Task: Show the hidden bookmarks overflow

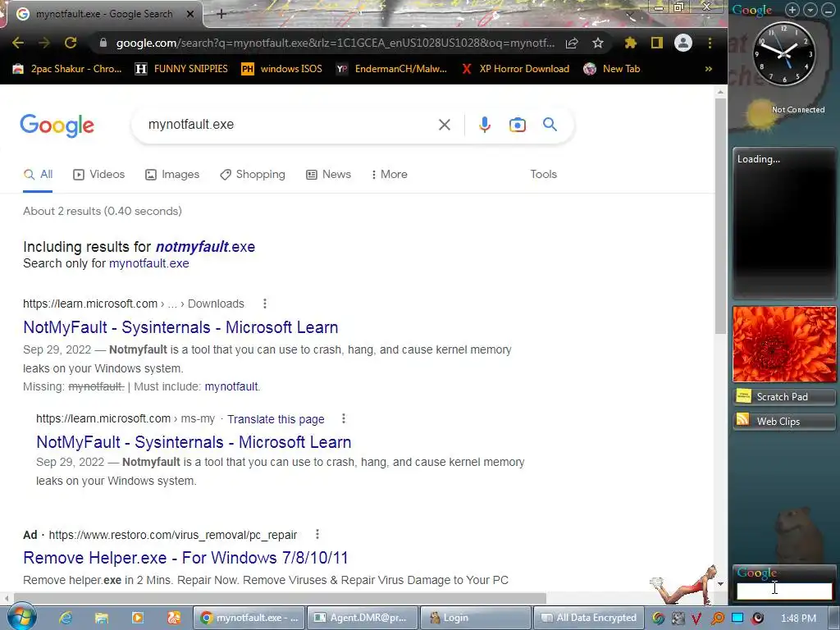Action: 708,69
